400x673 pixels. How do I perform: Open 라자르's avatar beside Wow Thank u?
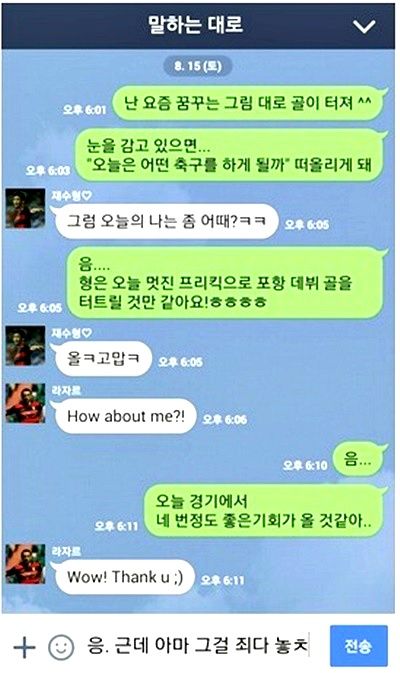point(25,564)
